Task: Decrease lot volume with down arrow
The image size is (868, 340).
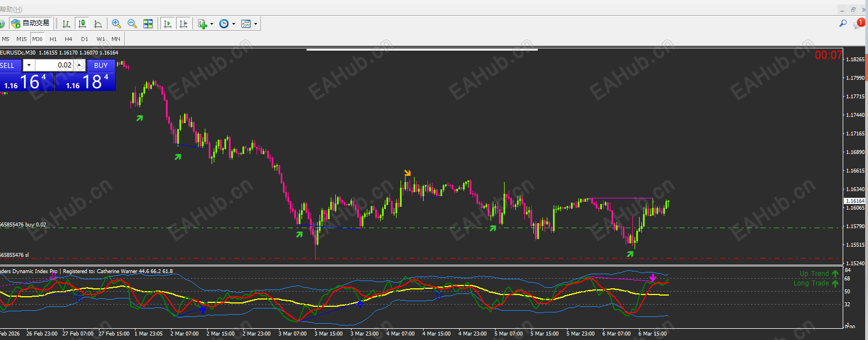Action: 29,65
